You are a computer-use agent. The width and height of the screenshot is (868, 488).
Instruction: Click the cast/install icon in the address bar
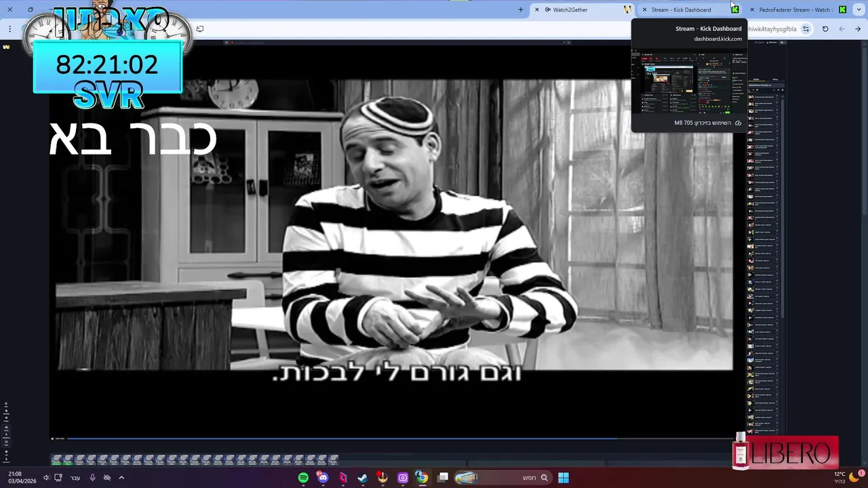[x=199, y=28]
